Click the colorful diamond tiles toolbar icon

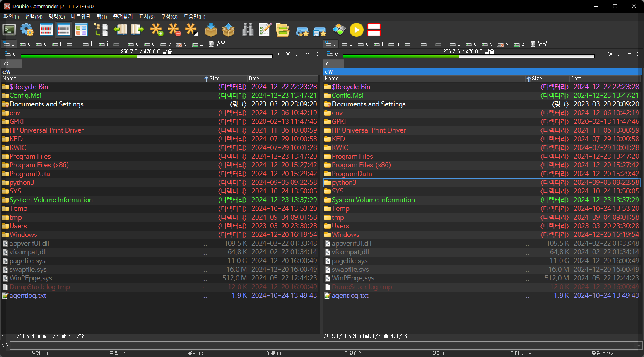point(339,30)
